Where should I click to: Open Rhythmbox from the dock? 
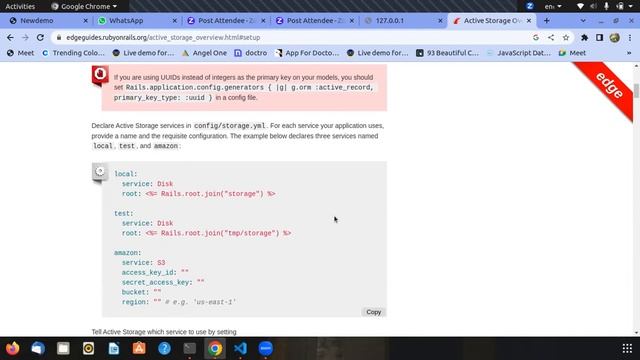(89, 348)
